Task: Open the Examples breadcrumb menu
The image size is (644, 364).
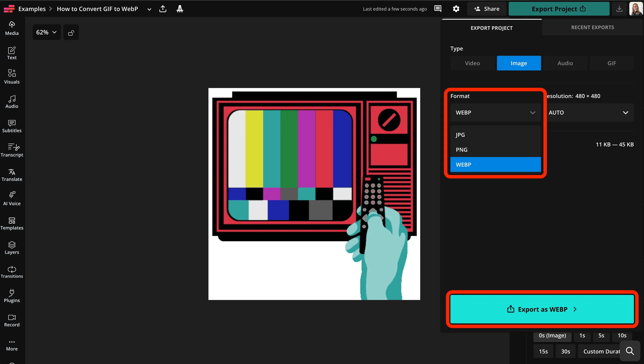Action: point(32,8)
